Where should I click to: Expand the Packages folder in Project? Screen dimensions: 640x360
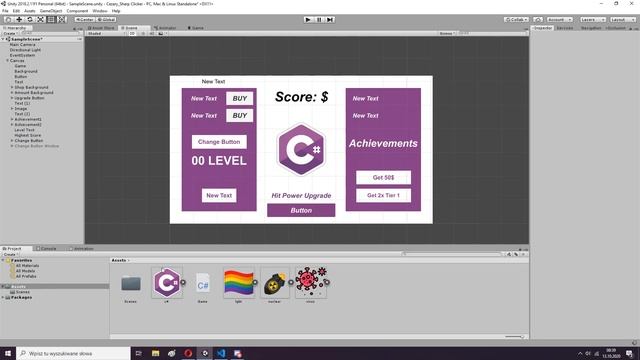[3, 297]
